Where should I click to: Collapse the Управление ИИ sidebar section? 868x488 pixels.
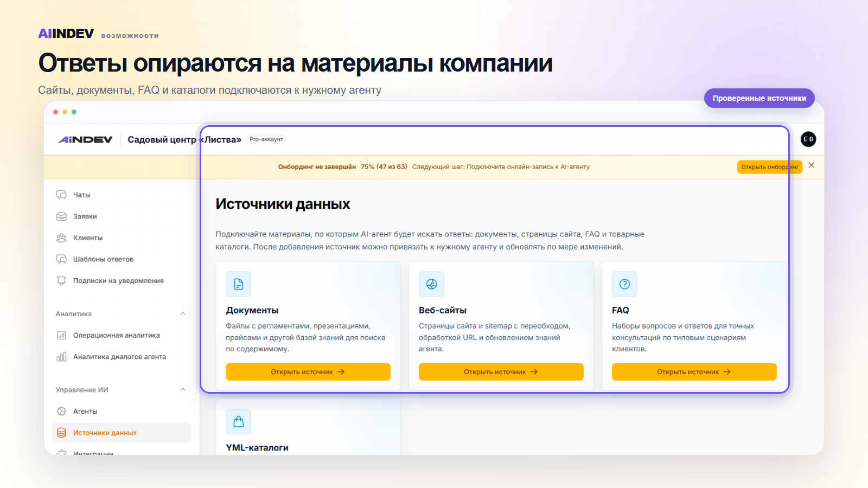(x=183, y=389)
